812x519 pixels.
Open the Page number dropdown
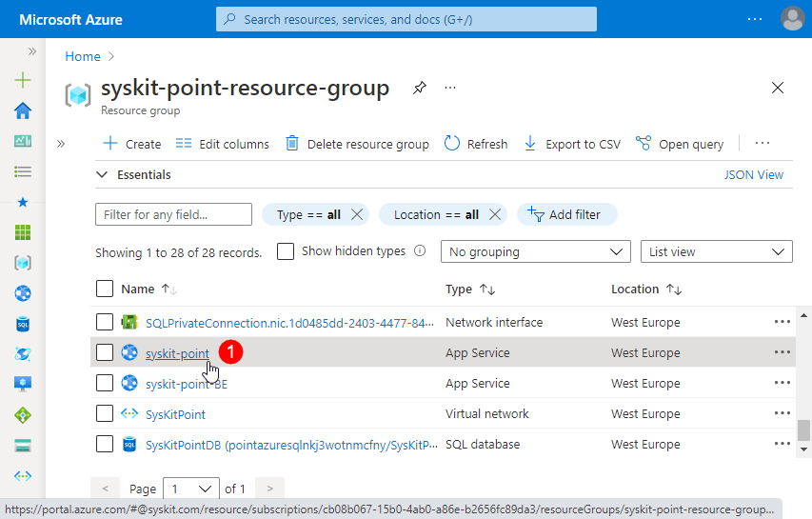[x=191, y=489]
